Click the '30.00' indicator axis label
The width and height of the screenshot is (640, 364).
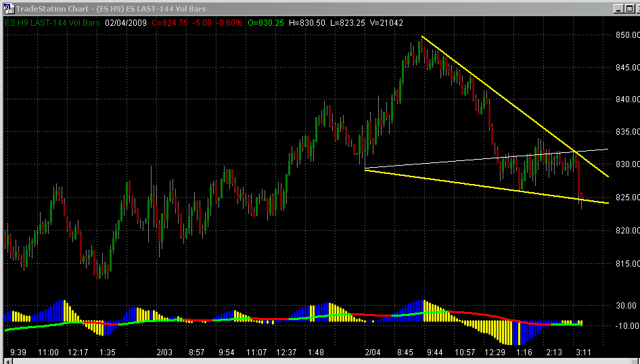click(x=626, y=306)
